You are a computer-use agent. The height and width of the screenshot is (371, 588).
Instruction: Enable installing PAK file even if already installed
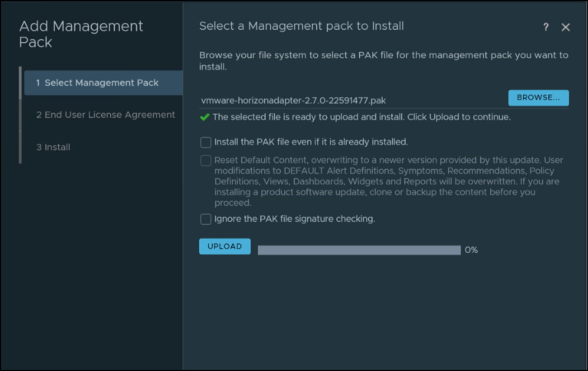206,142
